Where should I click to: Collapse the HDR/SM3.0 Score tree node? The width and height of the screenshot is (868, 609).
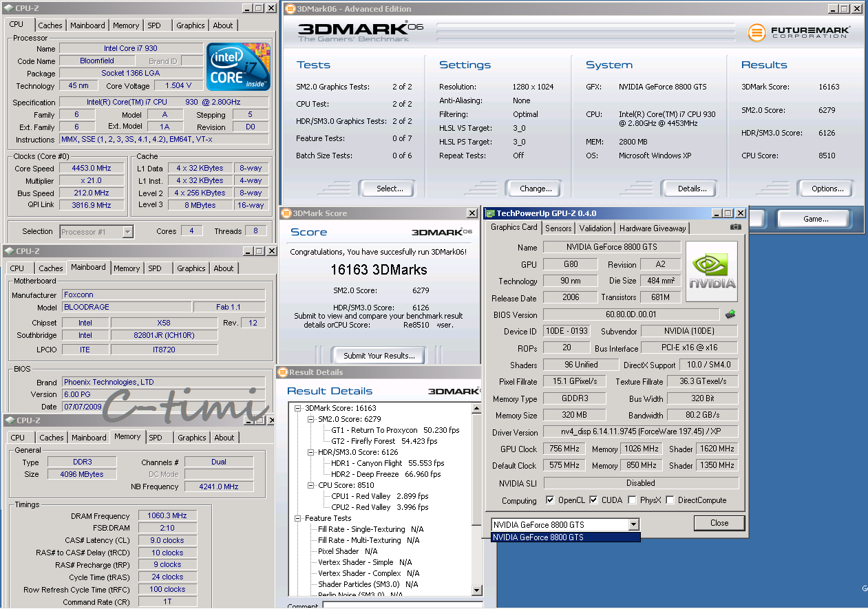tap(311, 452)
